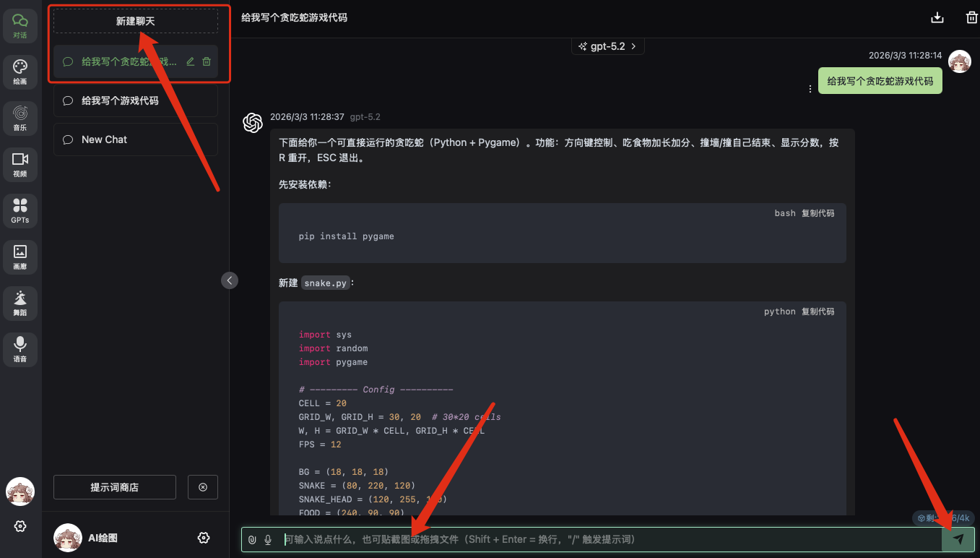Open the 给我写个游戏代码 conversation
The width and height of the screenshot is (980, 558).
point(136,100)
